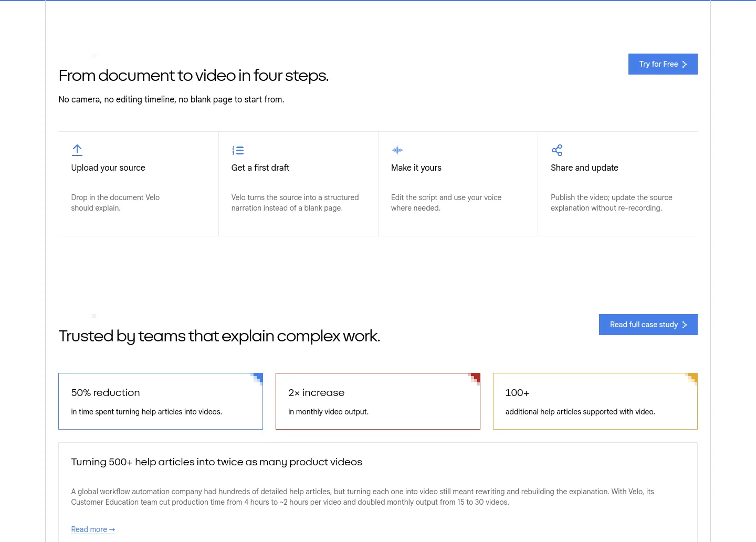This screenshot has width=756, height=542.
Task: Click the Upload your source step title
Action: tap(108, 168)
